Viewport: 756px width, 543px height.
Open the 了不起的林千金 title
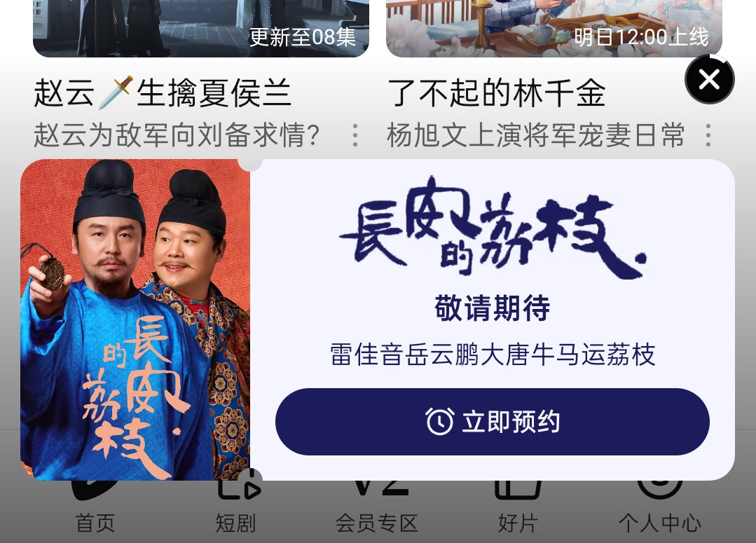[497, 92]
